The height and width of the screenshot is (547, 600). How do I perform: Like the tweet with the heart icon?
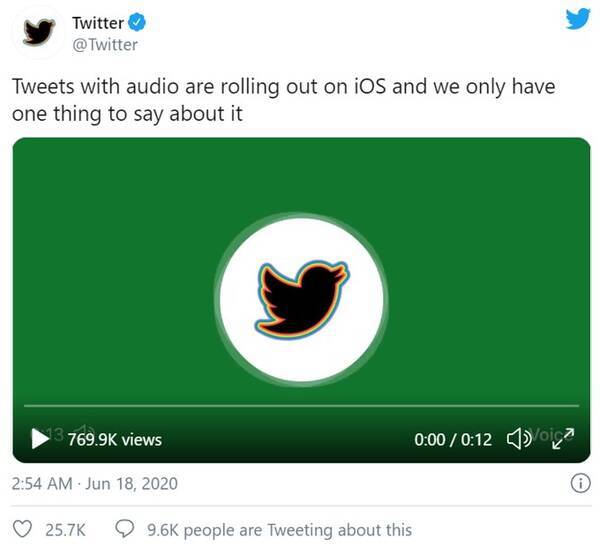coord(22,529)
